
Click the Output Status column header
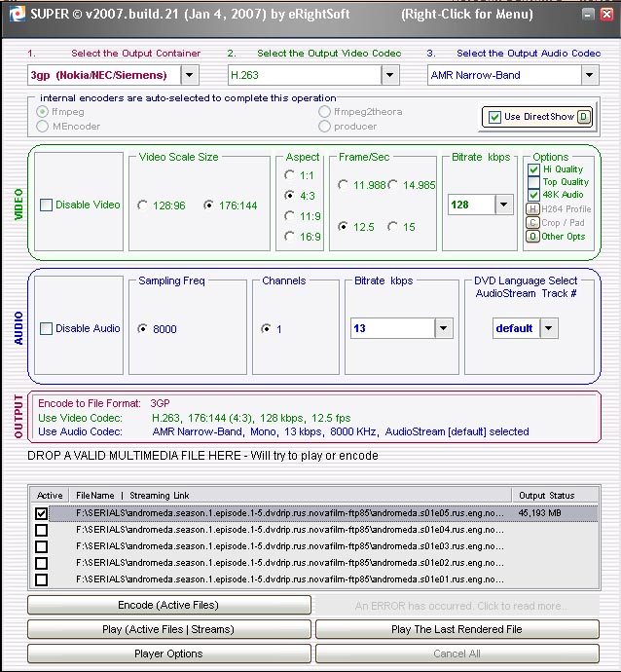(x=555, y=496)
